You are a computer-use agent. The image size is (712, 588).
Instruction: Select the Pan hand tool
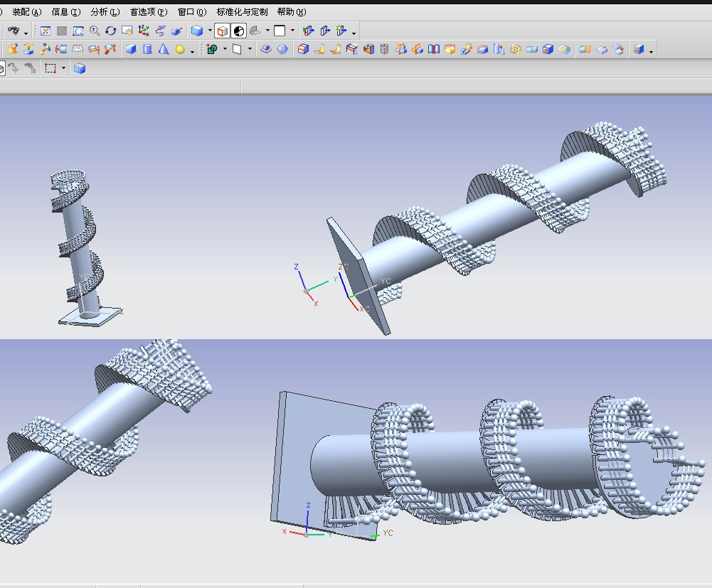pos(127,31)
